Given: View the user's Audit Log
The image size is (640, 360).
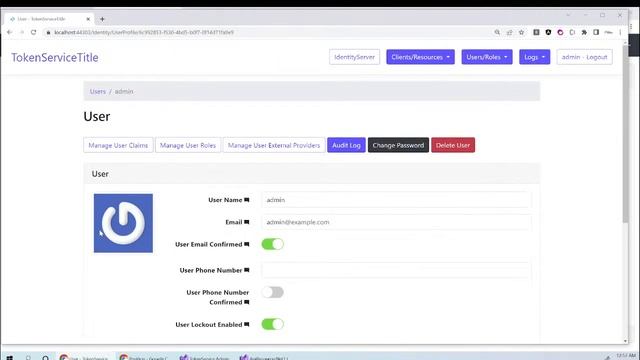Looking at the screenshot, I should point(346,145).
